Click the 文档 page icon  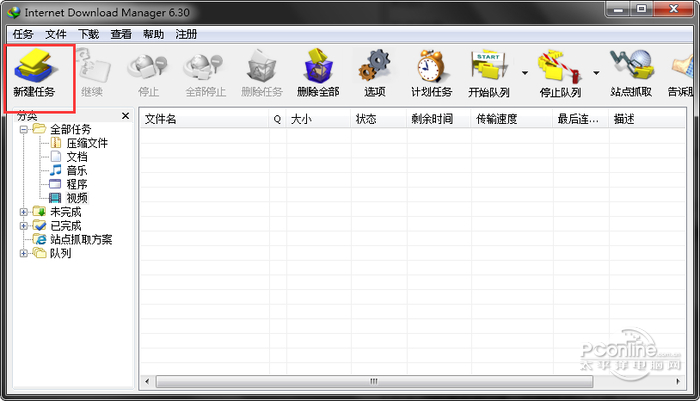[x=56, y=156]
